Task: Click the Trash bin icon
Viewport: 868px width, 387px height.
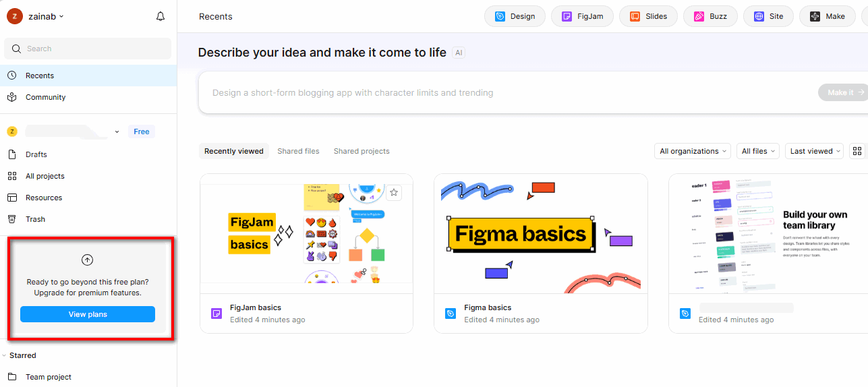Action: [12, 219]
